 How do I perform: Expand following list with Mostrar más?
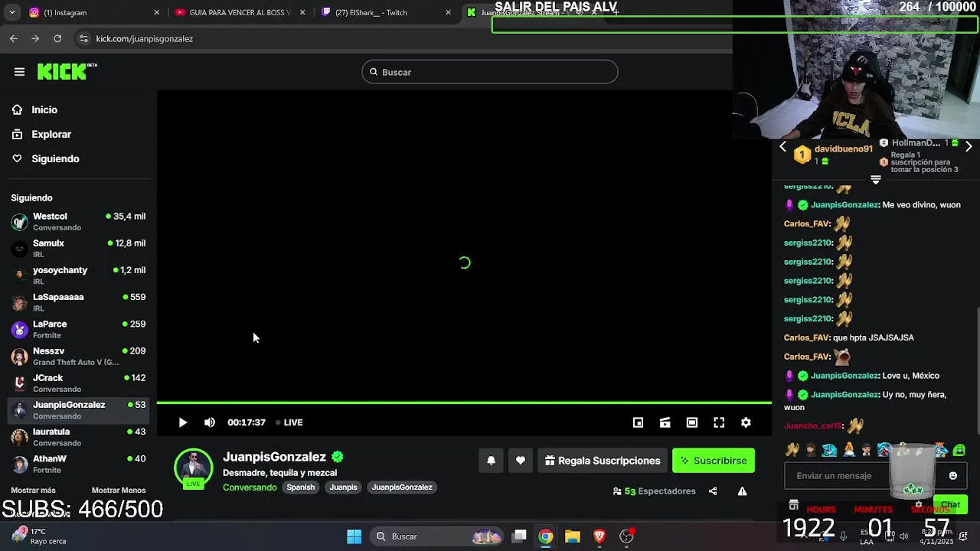pyautogui.click(x=33, y=490)
